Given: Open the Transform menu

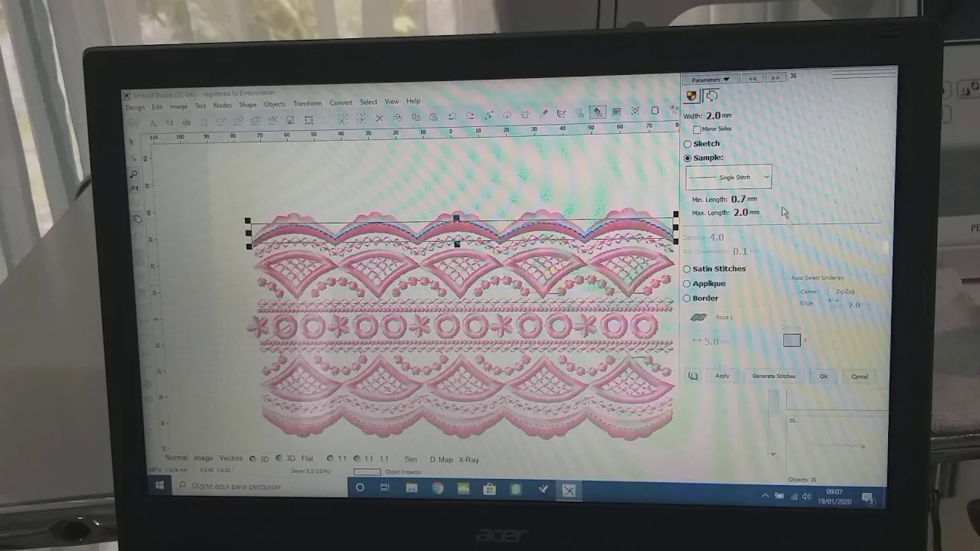Looking at the screenshot, I should (x=307, y=103).
